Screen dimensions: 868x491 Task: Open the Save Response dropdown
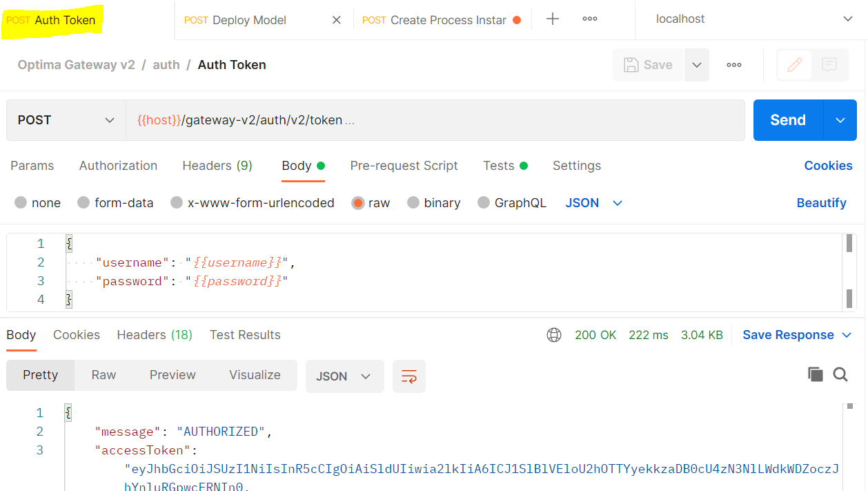point(798,335)
